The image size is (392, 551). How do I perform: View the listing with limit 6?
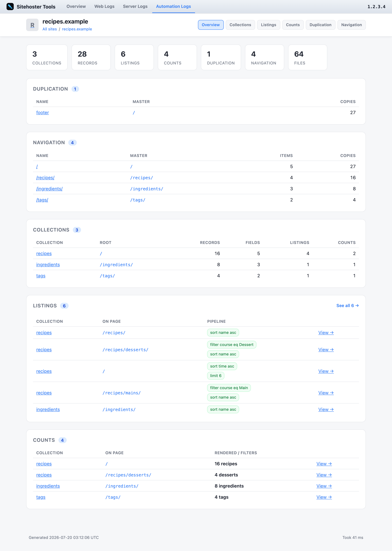(x=326, y=371)
